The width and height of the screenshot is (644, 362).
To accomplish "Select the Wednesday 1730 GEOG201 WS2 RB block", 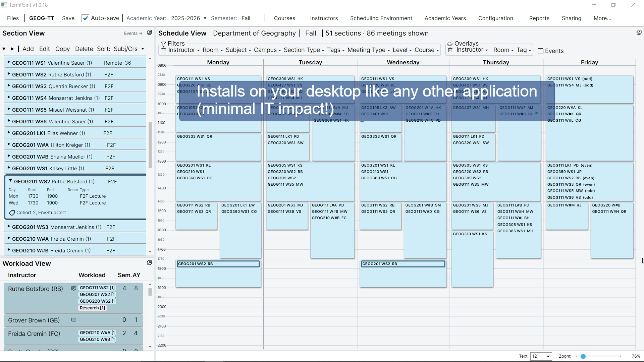I will 403,264.
